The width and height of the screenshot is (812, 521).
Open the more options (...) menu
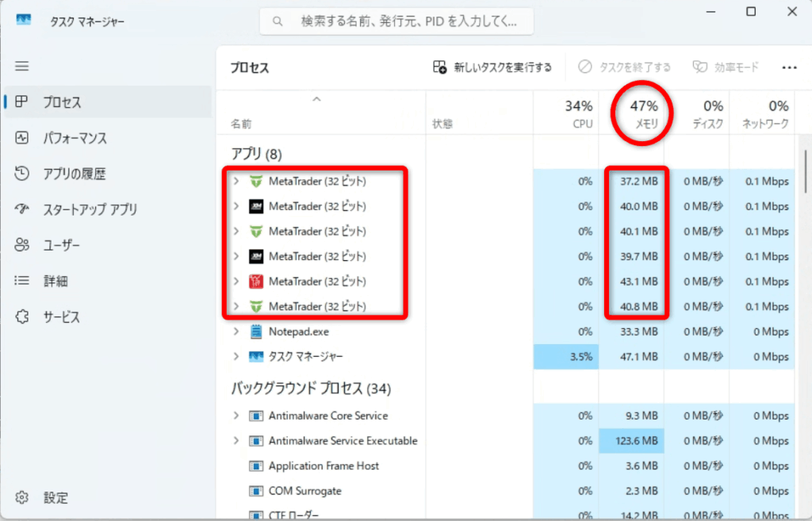pos(789,67)
